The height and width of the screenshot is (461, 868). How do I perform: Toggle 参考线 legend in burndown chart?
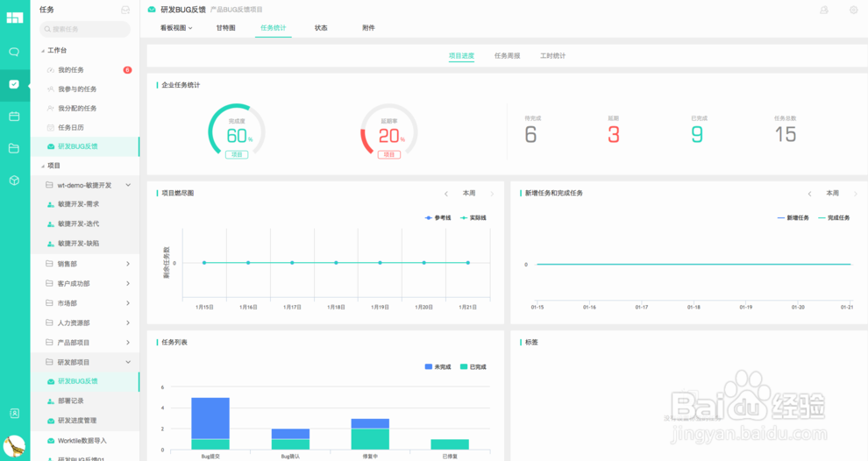tap(438, 217)
